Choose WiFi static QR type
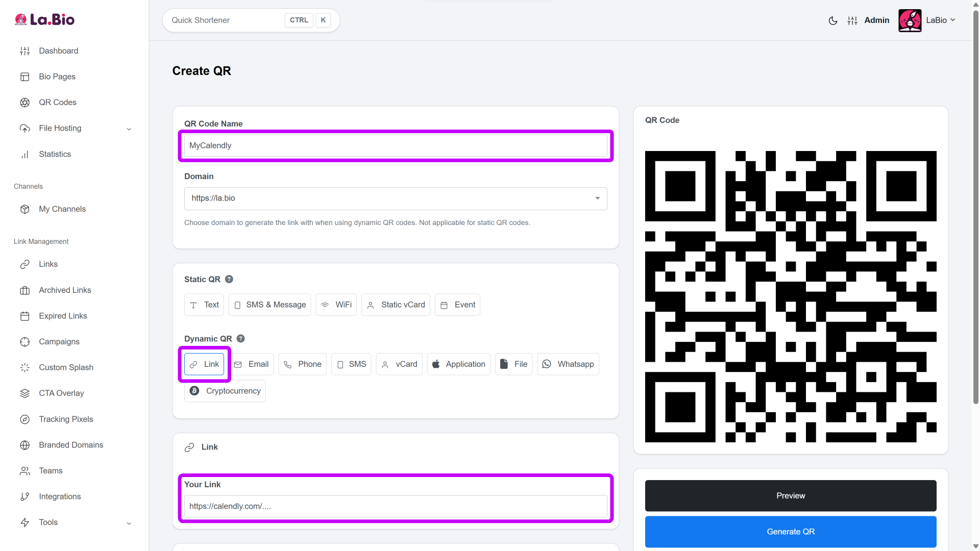Screen dimensions: 980x551 click(336, 305)
